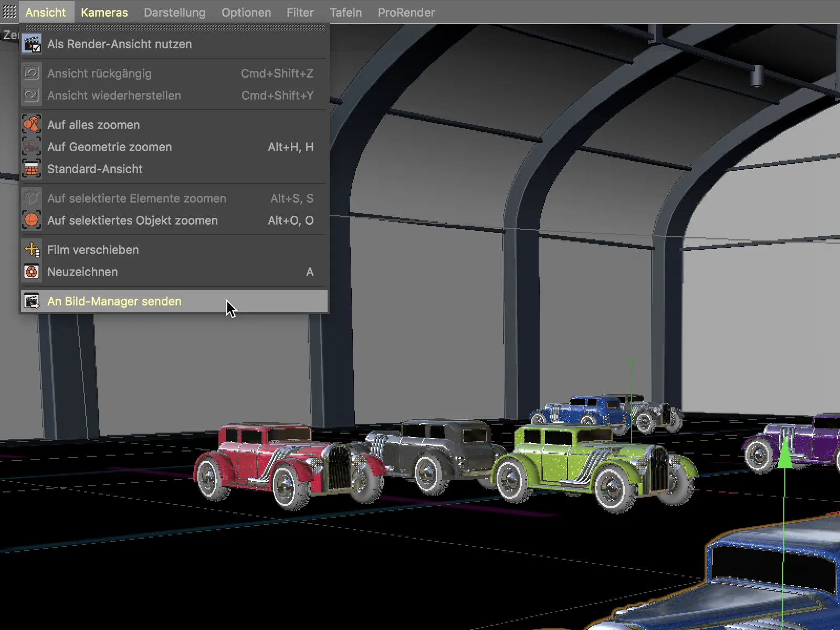Open the Darstellung menu

[174, 12]
